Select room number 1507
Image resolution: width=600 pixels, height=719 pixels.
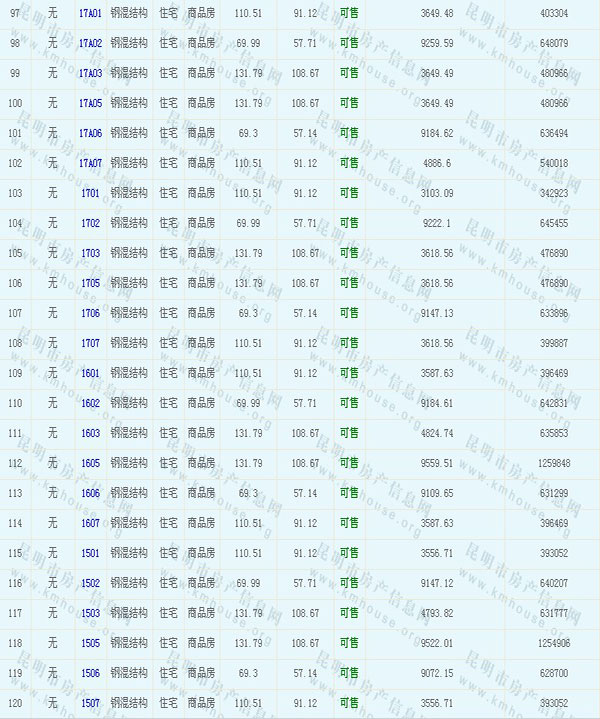tap(90, 704)
